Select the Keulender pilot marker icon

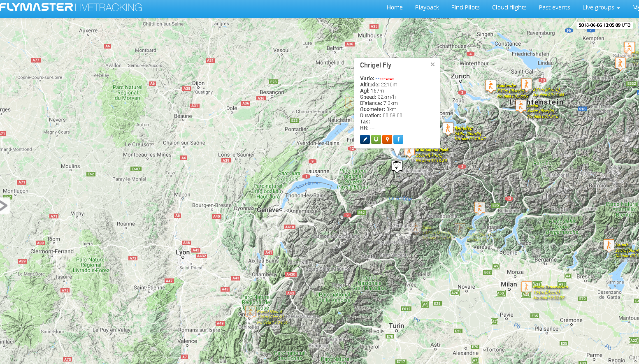[x=490, y=86]
